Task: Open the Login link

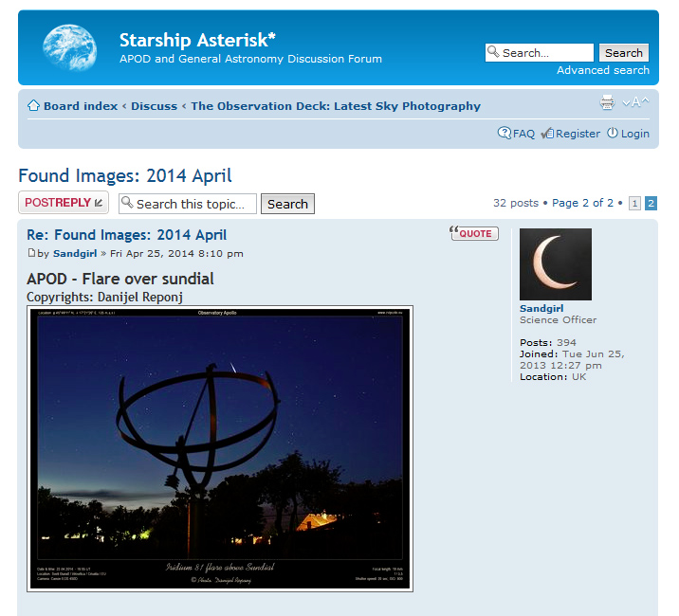Action: tap(635, 134)
